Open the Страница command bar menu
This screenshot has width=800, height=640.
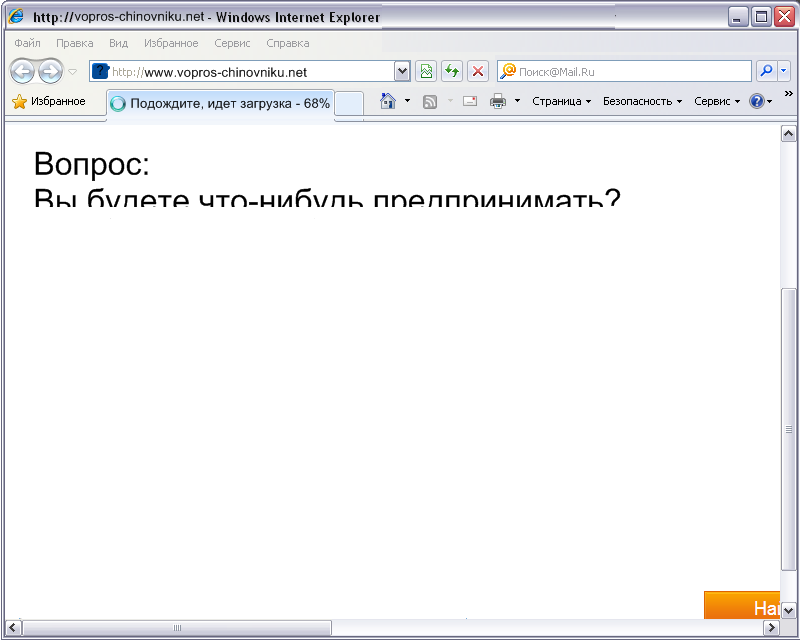click(562, 101)
